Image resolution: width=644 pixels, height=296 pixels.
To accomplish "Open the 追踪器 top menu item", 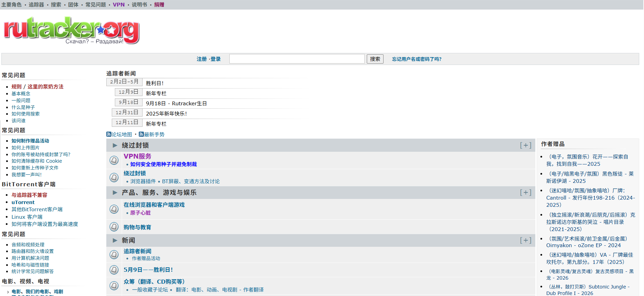I will (36, 4).
